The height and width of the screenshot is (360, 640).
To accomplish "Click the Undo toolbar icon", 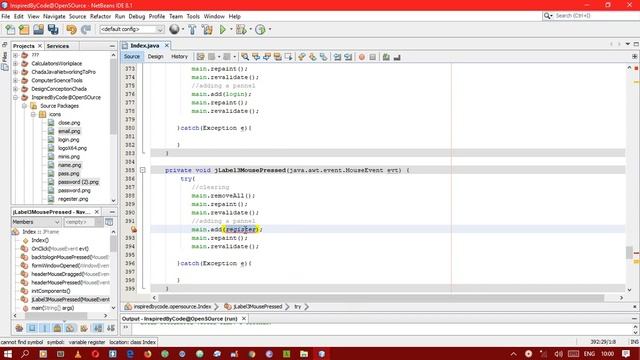I will point(71,29).
